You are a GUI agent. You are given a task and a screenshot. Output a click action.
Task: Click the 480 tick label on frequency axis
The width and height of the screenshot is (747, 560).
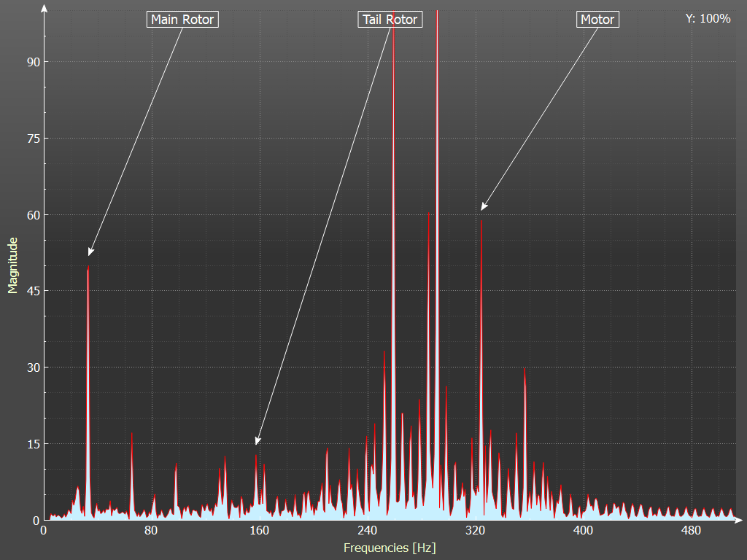(x=691, y=530)
